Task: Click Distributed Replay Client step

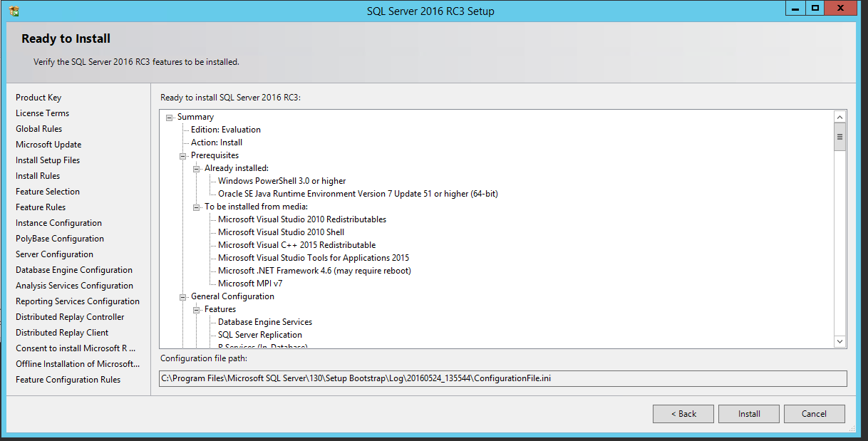Action: click(62, 333)
